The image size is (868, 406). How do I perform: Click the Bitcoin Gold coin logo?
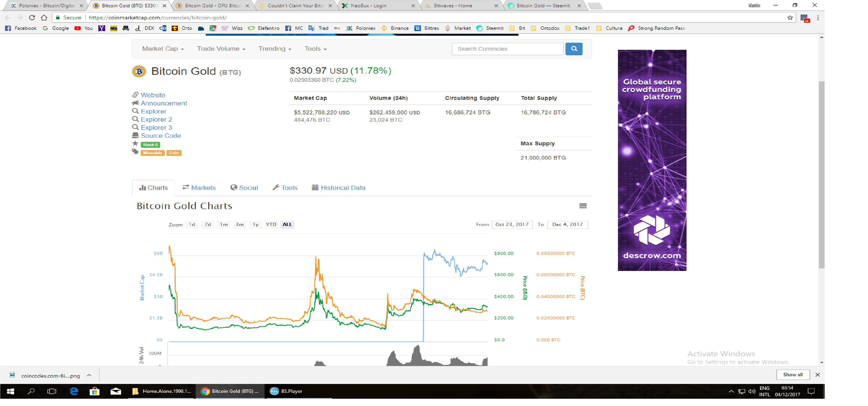click(x=139, y=71)
